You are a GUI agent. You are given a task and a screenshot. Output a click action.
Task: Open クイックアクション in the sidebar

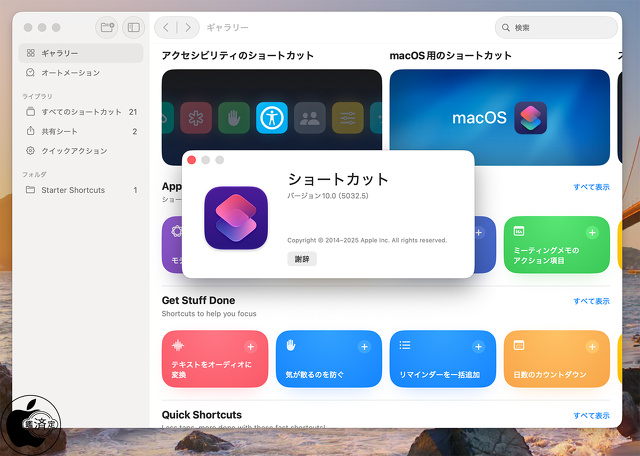tap(81, 151)
